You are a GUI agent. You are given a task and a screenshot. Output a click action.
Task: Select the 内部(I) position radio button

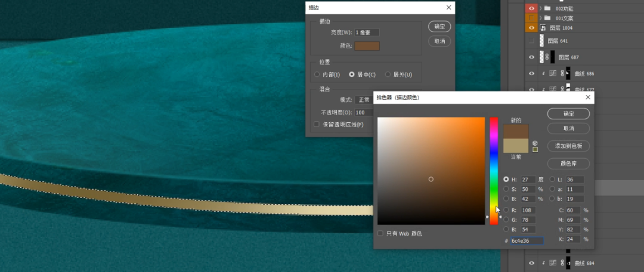317,75
